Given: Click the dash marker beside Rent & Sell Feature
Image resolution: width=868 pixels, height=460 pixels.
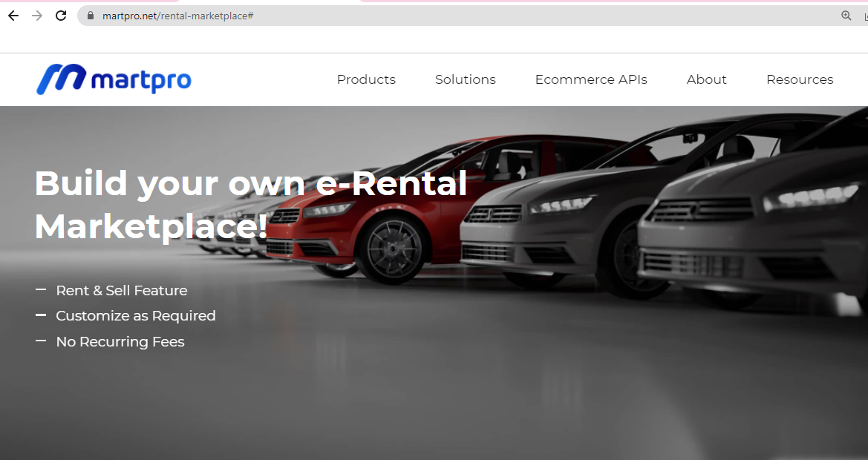Looking at the screenshot, I should coord(41,290).
